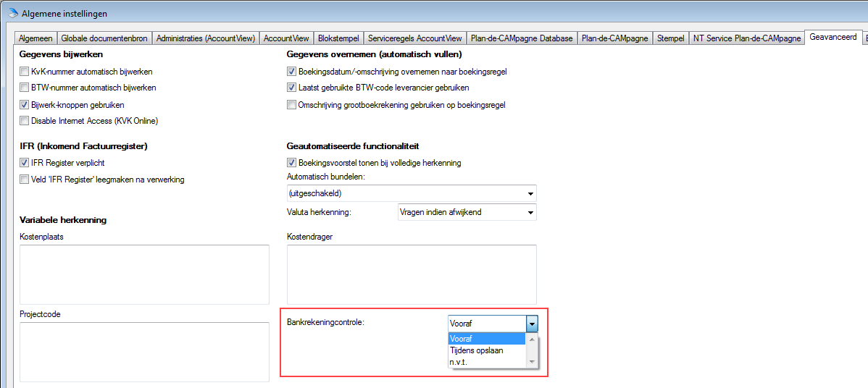Select the Plan-de-CAMpagne tab

[615, 38]
